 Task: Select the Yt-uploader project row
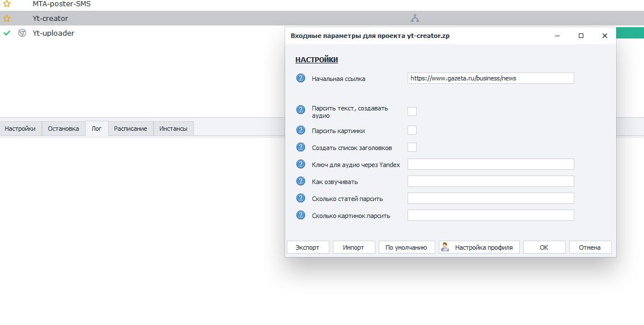click(53, 33)
